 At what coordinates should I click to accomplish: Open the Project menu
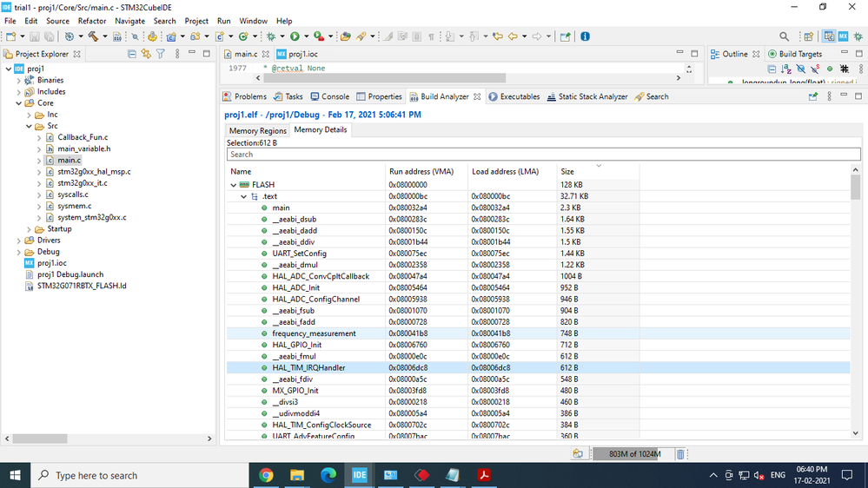[196, 21]
